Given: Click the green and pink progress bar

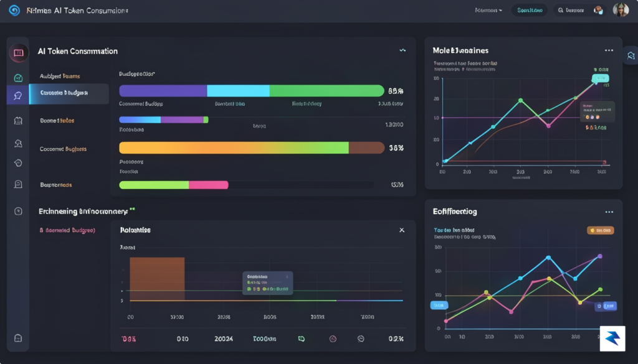Looking at the screenshot, I should click(174, 185).
